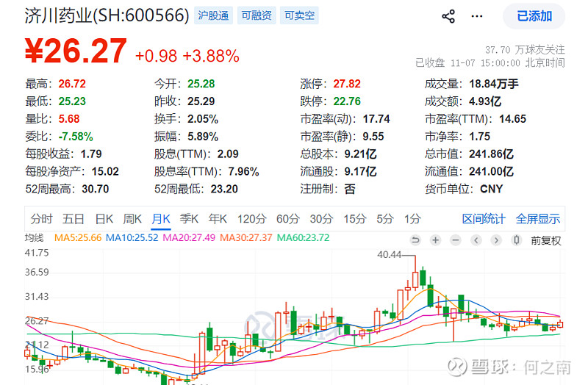This screenshot has width=588, height=385.
Task: Click the 已添加 button
Action: point(534,16)
